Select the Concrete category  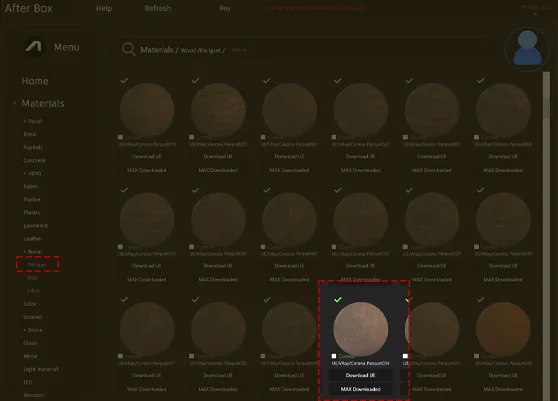coord(34,160)
